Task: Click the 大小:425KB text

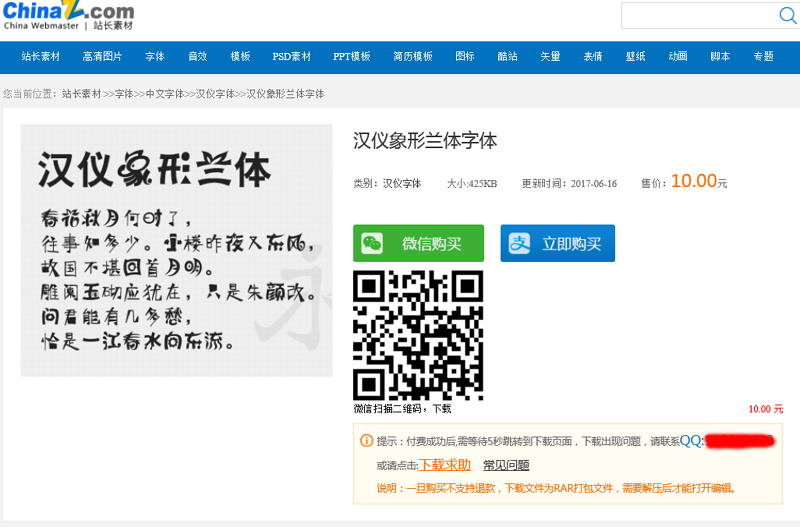Action: tap(472, 184)
